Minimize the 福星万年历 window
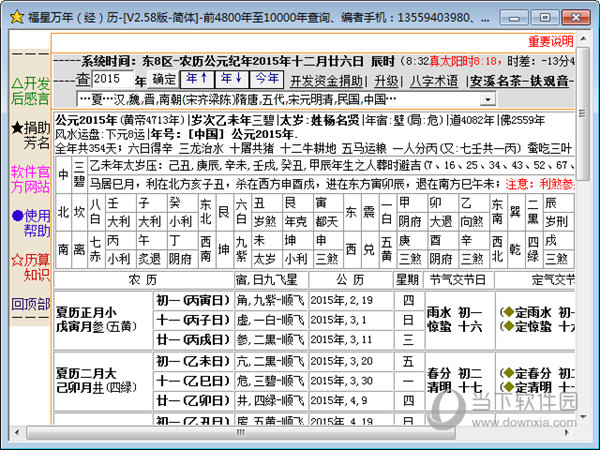 point(514,18)
